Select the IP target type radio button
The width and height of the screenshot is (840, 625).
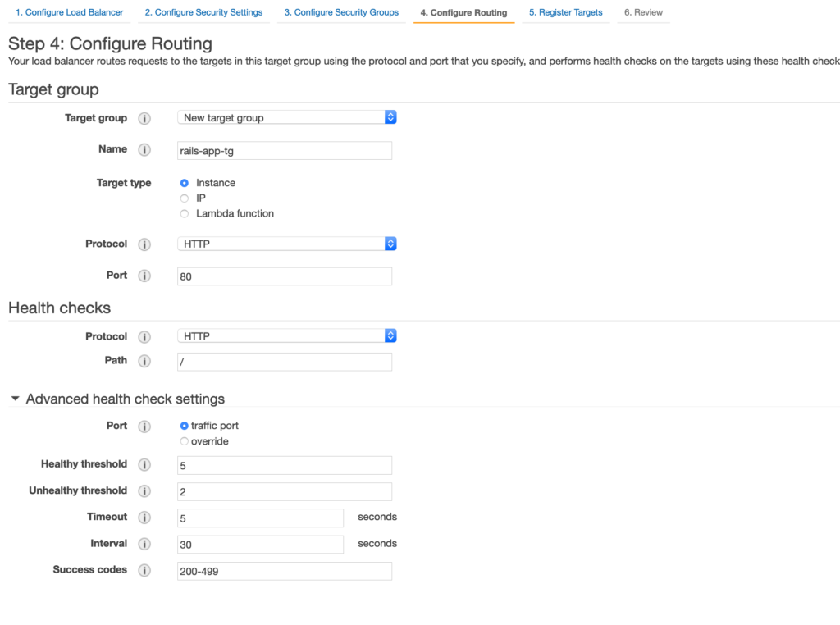[185, 198]
